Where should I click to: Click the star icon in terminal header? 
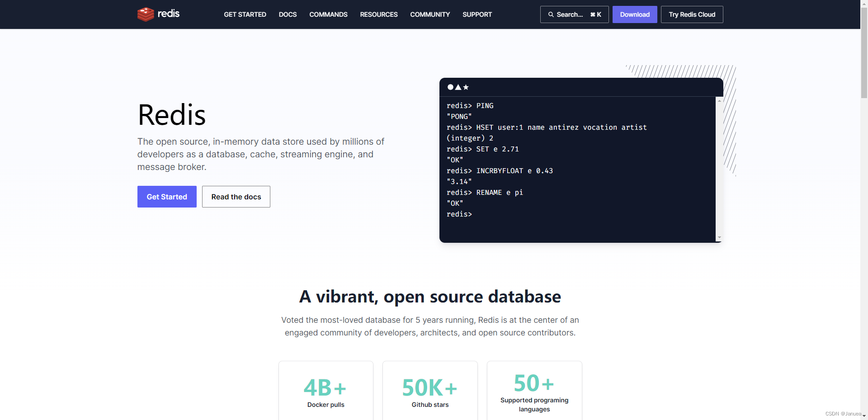click(466, 87)
